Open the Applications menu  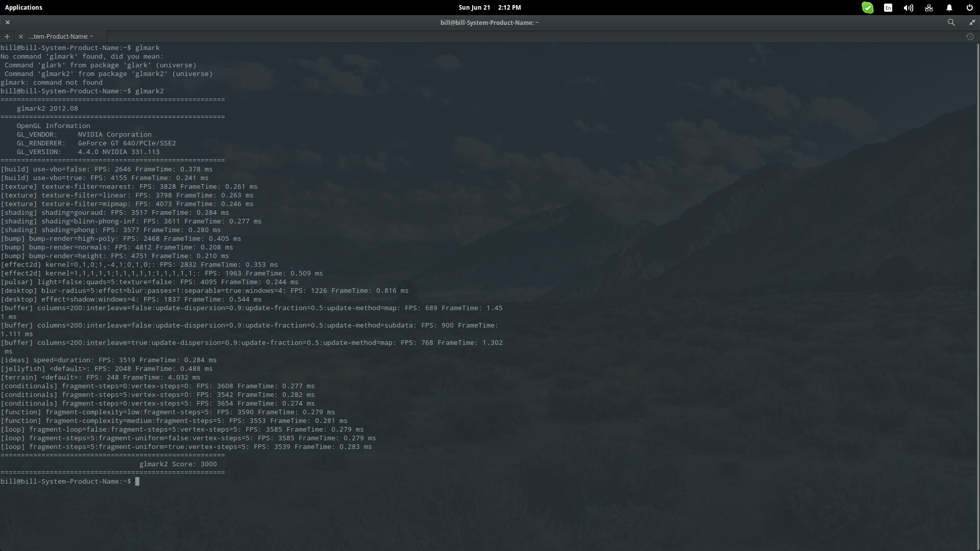tap(23, 7)
